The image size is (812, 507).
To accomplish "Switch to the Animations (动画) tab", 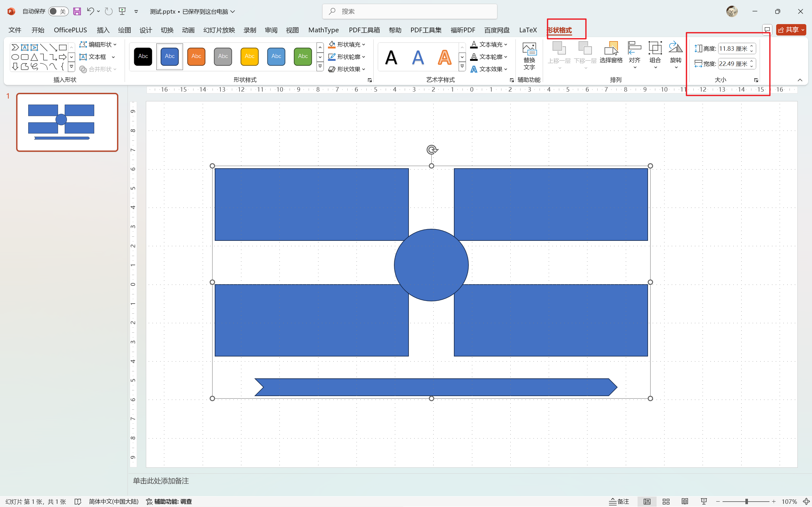I will [188, 30].
